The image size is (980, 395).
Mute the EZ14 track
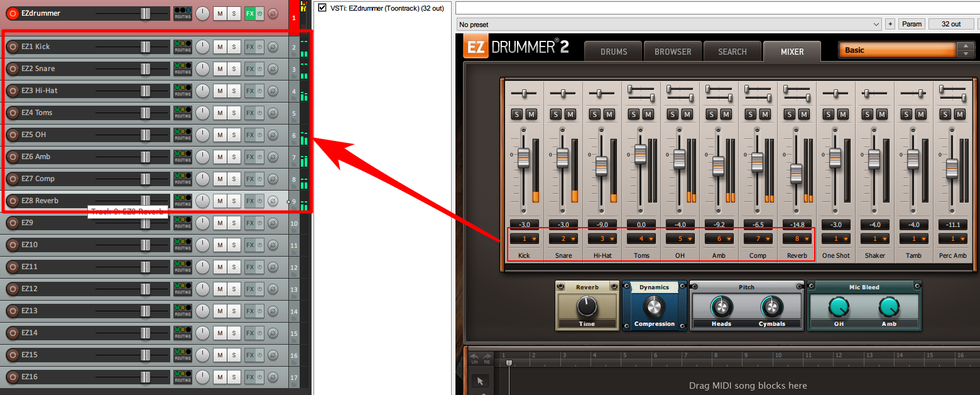220,333
